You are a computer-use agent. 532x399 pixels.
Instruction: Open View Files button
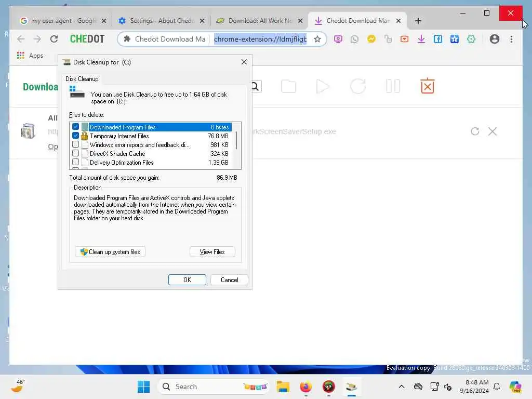pyautogui.click(x=212, y=252)
